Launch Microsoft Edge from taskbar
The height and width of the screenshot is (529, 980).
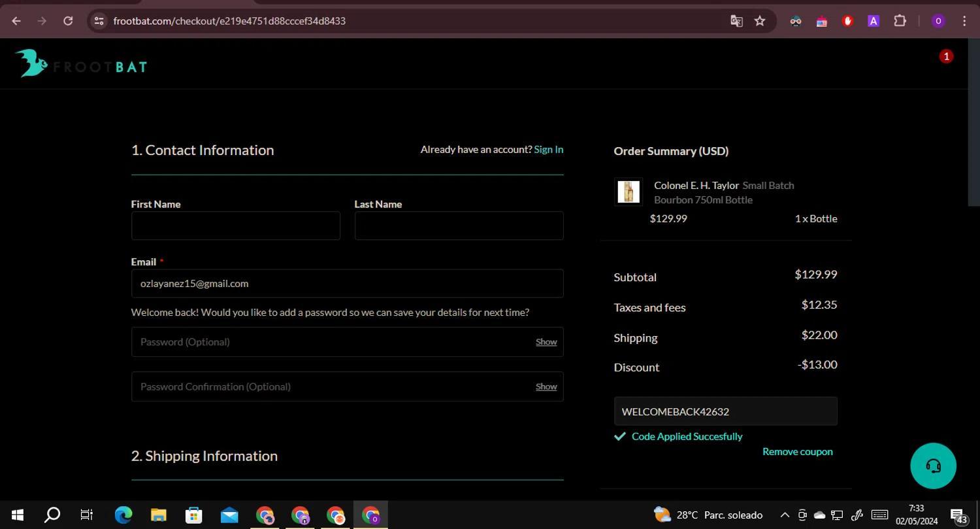click(123, 515)
